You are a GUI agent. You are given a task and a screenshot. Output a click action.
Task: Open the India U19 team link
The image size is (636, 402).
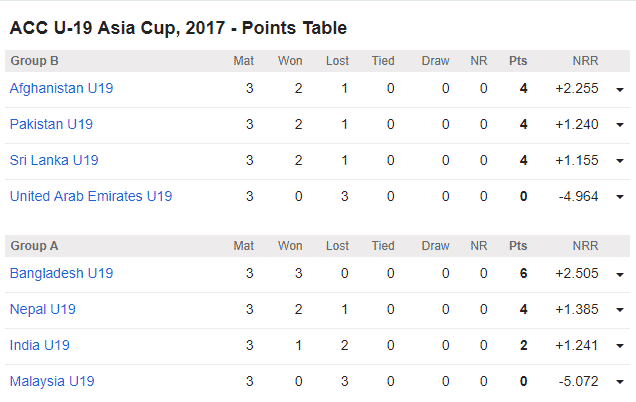[x=41, y=345]
